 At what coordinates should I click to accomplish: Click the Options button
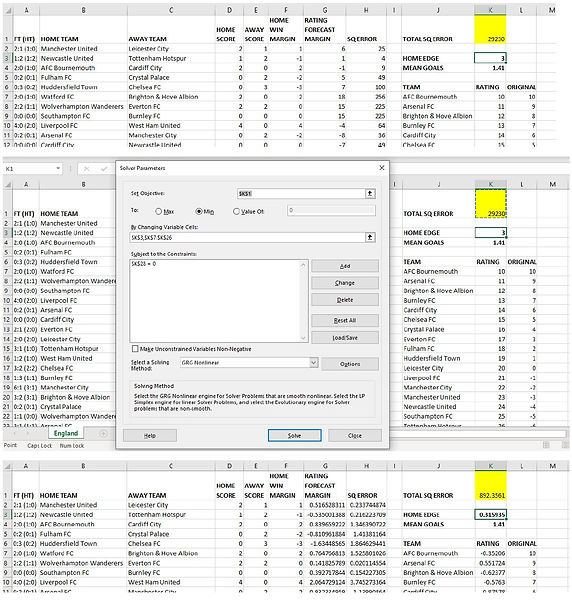point(350,364)
